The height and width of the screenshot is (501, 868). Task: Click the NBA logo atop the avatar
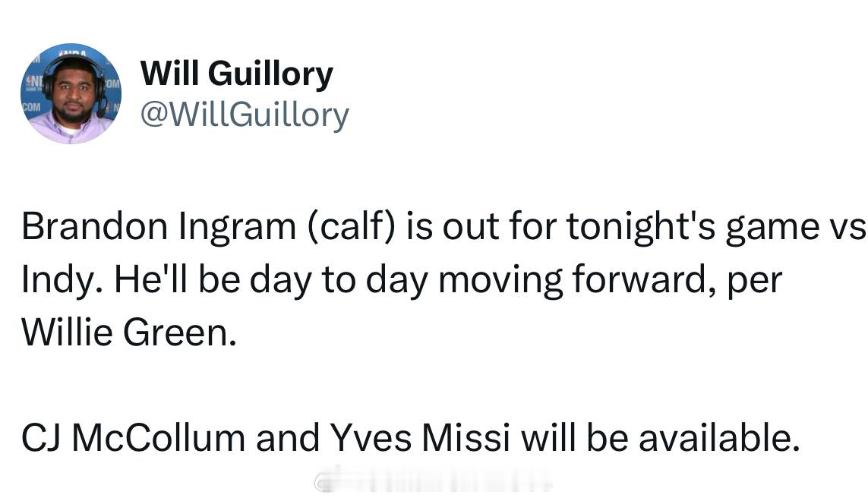[72, 52]
